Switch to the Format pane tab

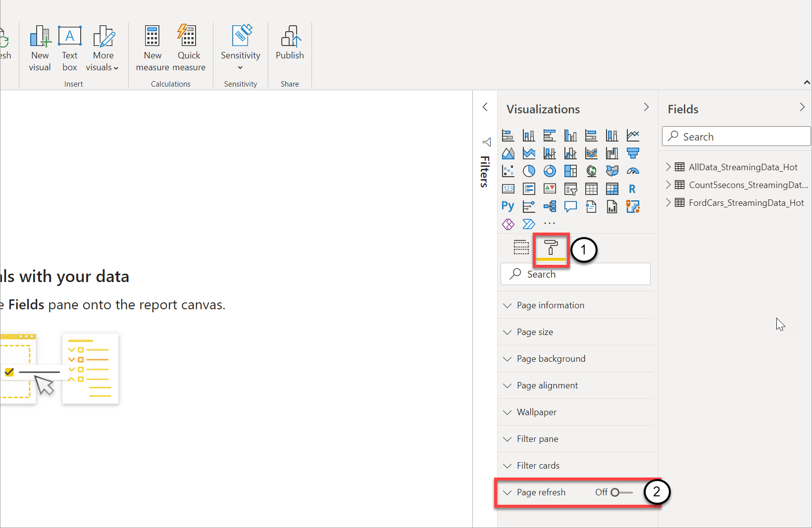point(551,248)
